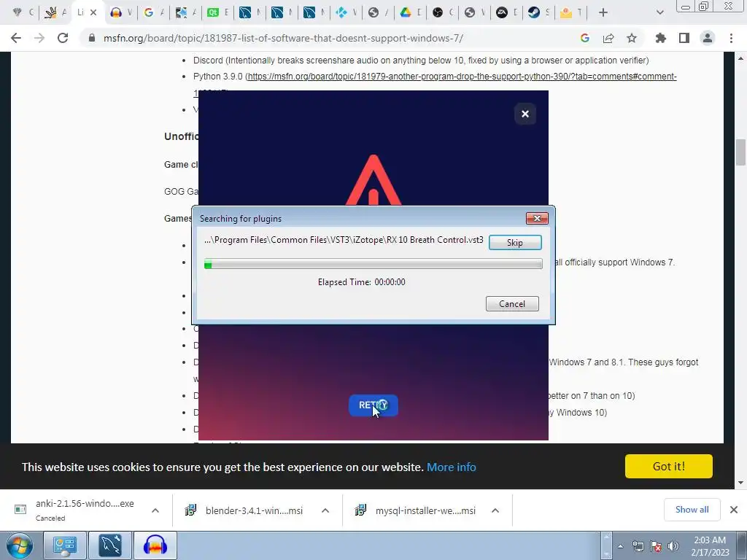Open the network tray icon
The width and height of the screenshot is (747, 560).
click(x=638, y=546)
